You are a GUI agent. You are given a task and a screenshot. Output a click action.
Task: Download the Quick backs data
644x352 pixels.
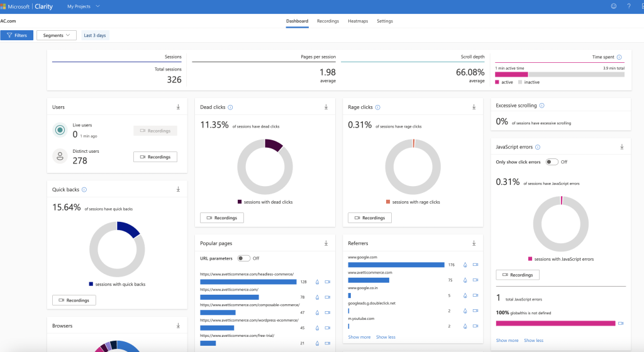[178, 190]
